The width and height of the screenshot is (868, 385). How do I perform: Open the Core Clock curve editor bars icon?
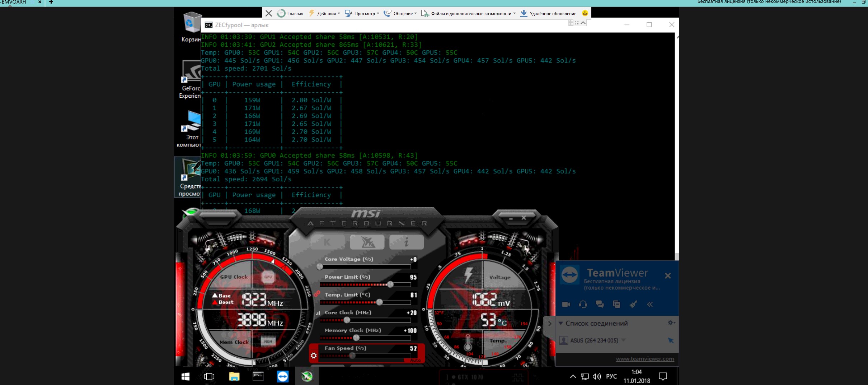tap(318, 313)
